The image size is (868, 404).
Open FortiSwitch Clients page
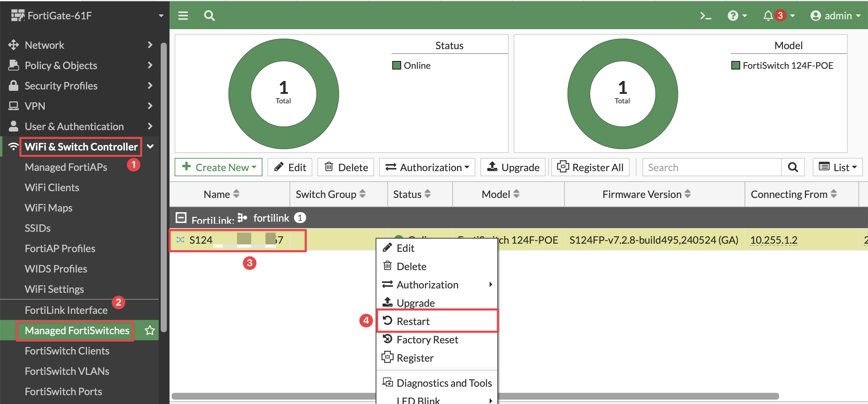[x=67, y=351]
